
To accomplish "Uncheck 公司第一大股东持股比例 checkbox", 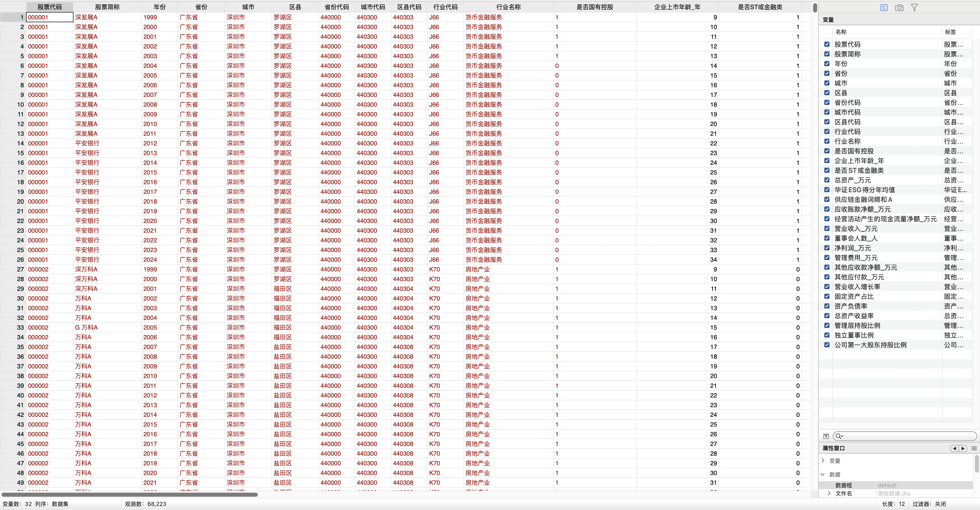I will [x=827, y=345].
